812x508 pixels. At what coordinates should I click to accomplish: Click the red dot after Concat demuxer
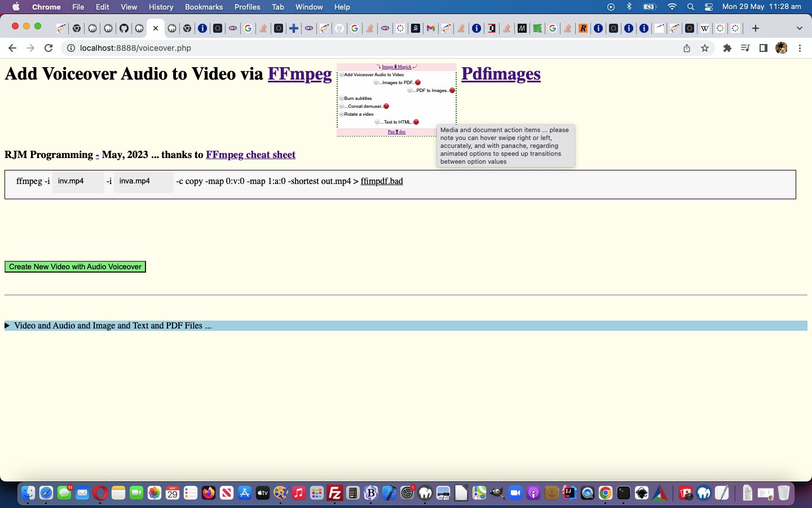386,106
